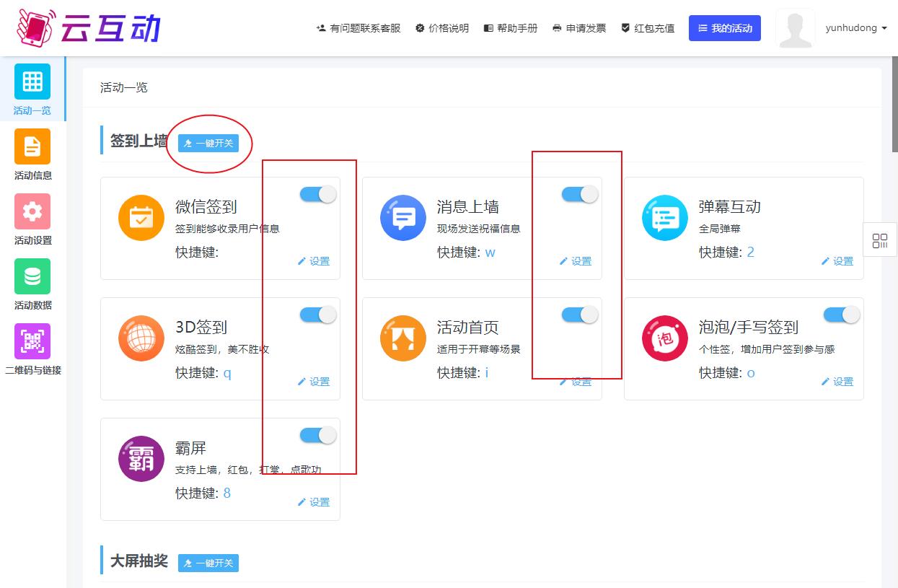Open the 二维码与链接 sidebar icon
The height and width of the screenshot is (588, 898).
32,342
